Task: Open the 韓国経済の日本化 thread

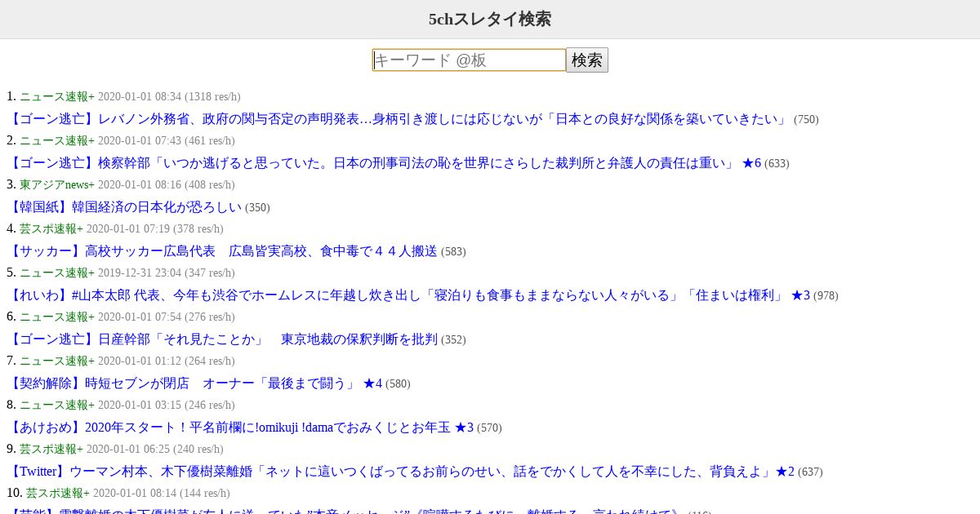Action: click(124, 207)
